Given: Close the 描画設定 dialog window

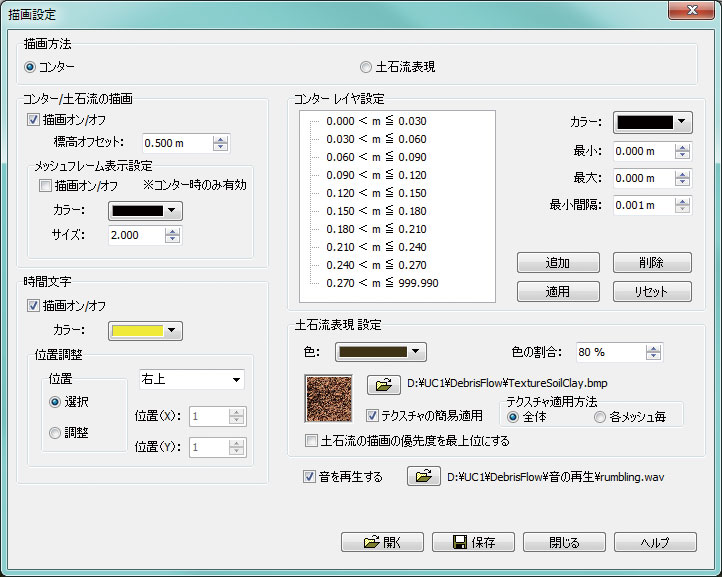Looking at the screenshot, I should point(692,10).
